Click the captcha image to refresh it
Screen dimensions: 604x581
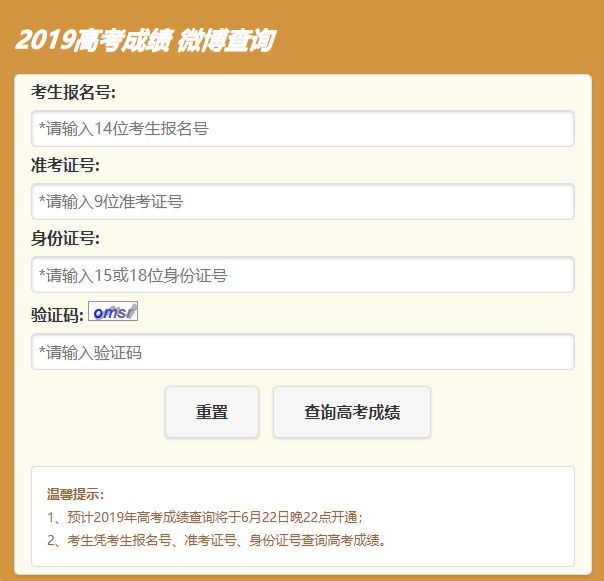[x=112, y=312]
